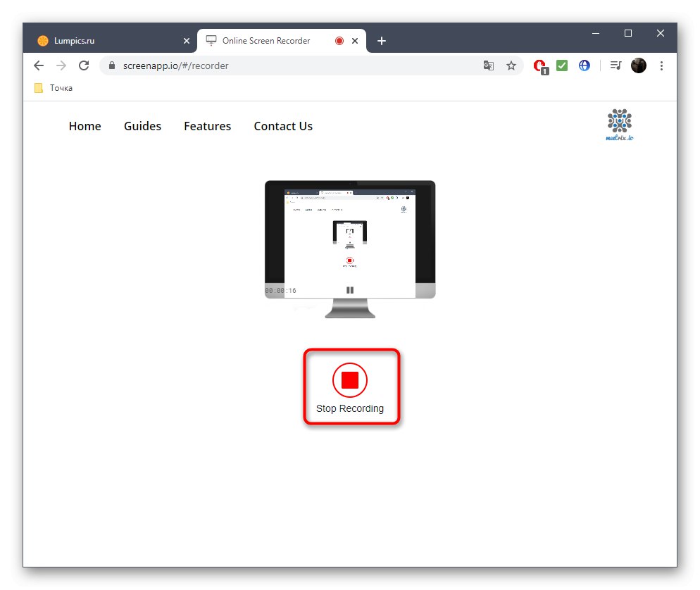Open the browser profile avatar menu

638,65
